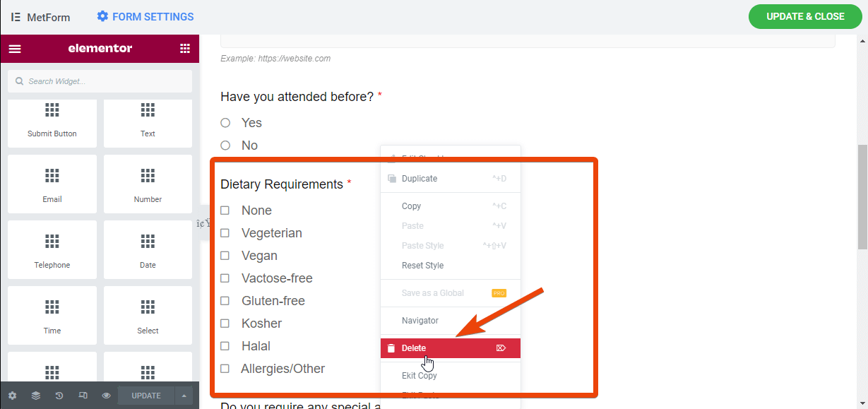
Task: Select the Yes radio option
Action: tap(225, 123)
